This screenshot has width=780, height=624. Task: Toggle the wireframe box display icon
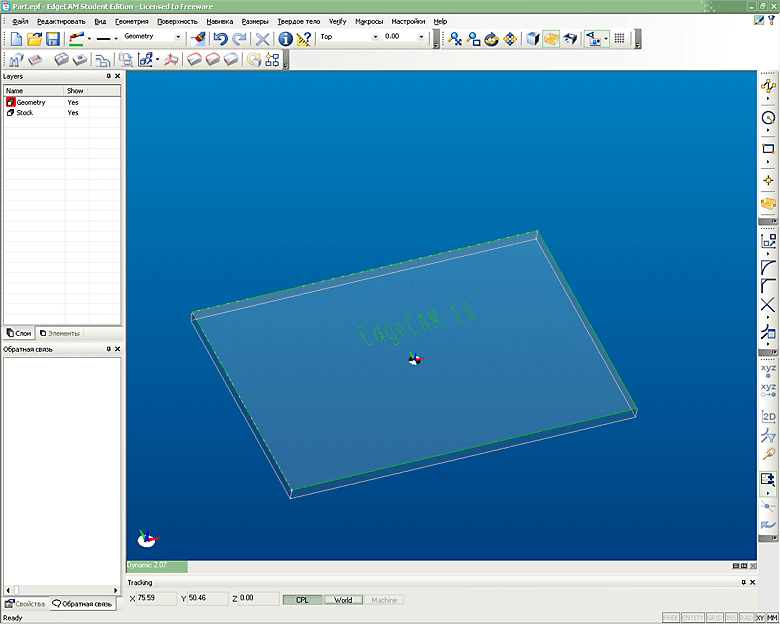click(570, 39)
